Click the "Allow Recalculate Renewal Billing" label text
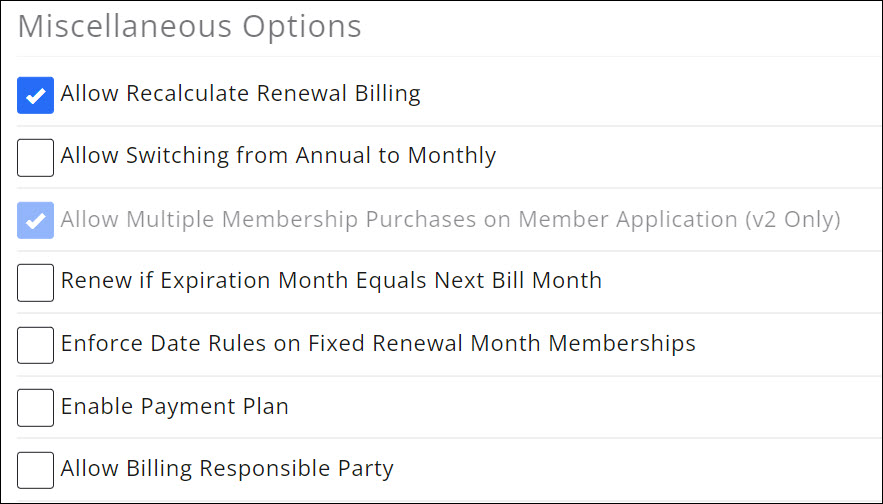The width and height of the screenshot is (883, 504). click(240, 94)
